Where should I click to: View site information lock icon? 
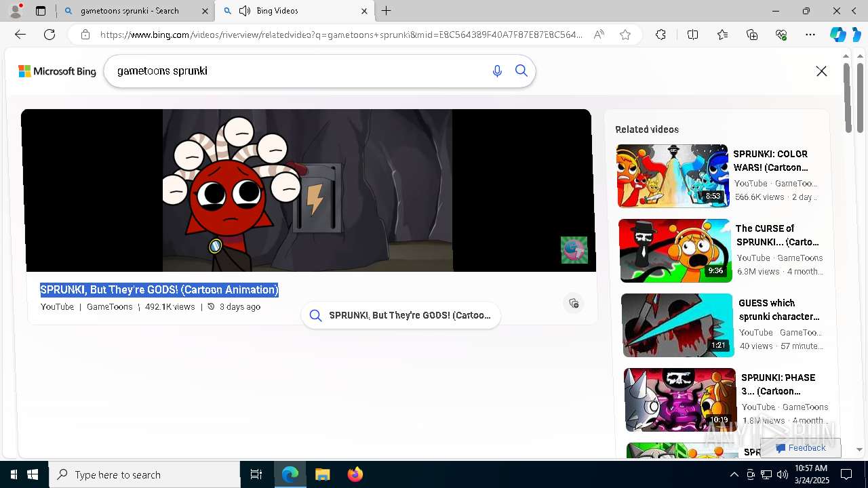pos(85,35)
